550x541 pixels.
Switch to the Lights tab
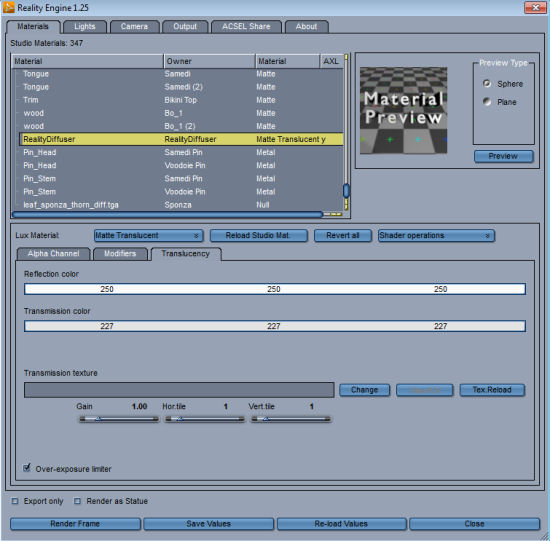pyautogui.click(x=85, y=27)
